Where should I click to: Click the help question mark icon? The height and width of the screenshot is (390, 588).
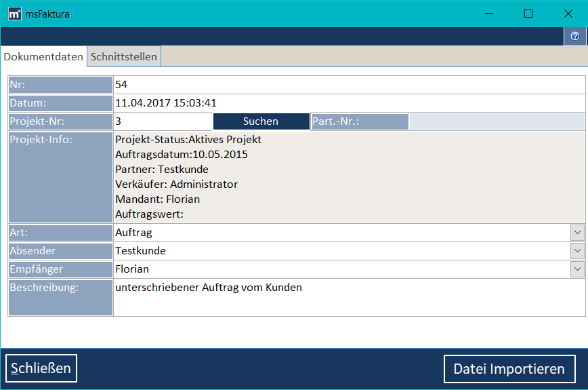575,36
